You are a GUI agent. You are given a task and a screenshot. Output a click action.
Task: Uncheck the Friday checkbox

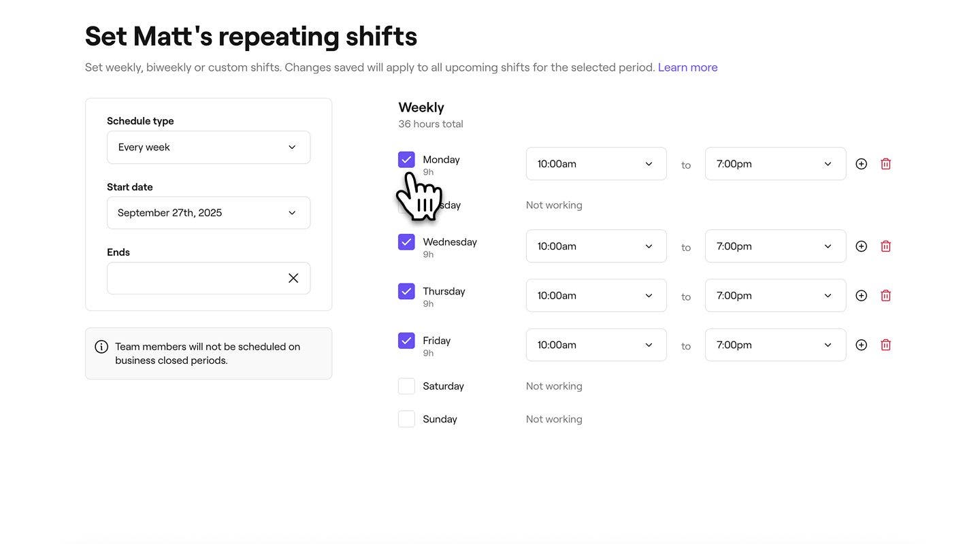click(406, 341)
